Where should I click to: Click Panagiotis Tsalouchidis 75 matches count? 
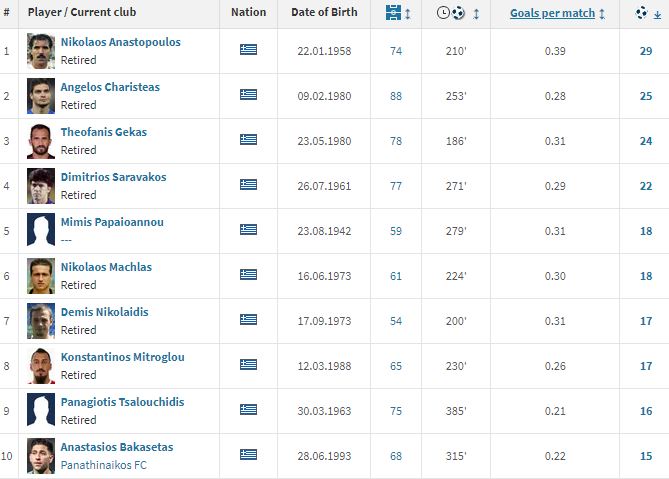(396, 411)
